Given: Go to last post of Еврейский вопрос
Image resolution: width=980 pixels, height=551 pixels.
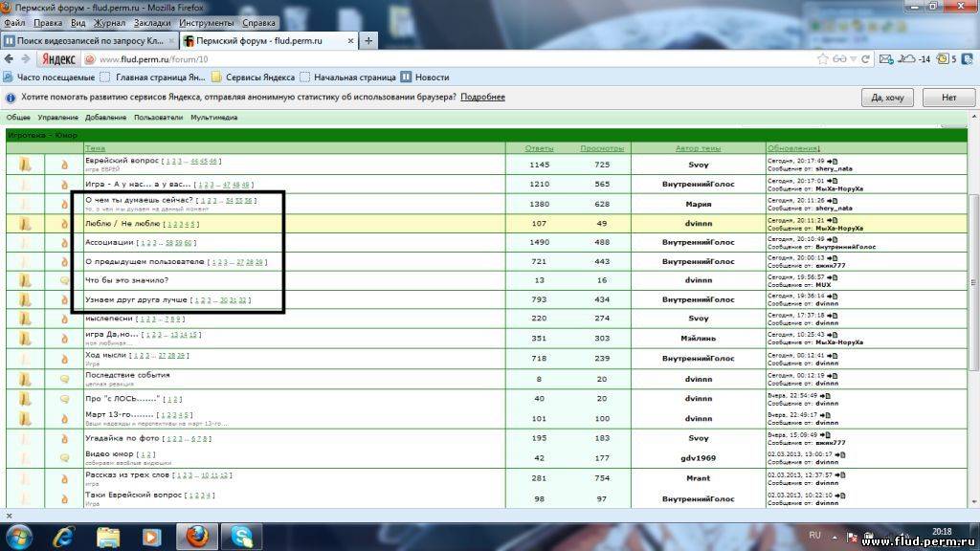Looking at the screenshot, I should [x=832, y=161].
